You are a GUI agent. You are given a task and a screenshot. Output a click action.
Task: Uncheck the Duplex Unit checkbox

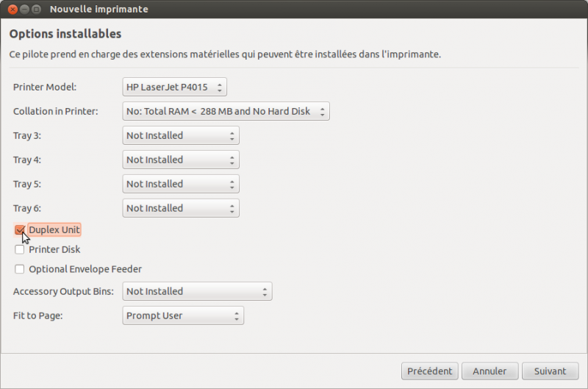20,229
